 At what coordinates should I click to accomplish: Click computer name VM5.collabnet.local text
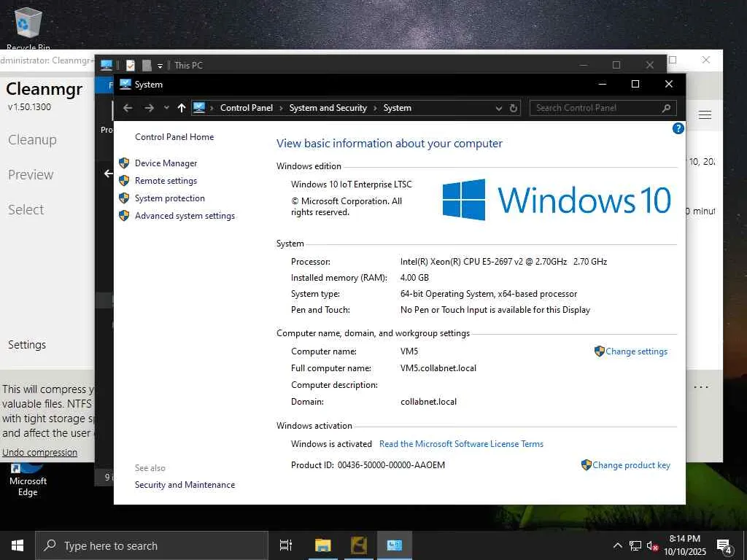coord(438,368)
